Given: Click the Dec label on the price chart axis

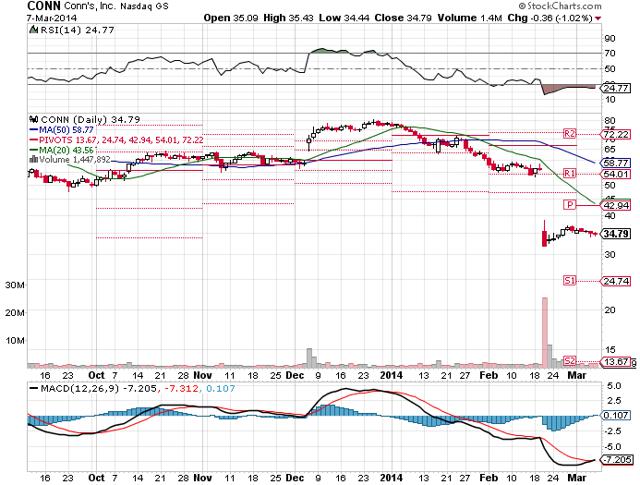Looking at the screenshot, I should (295, 375).
